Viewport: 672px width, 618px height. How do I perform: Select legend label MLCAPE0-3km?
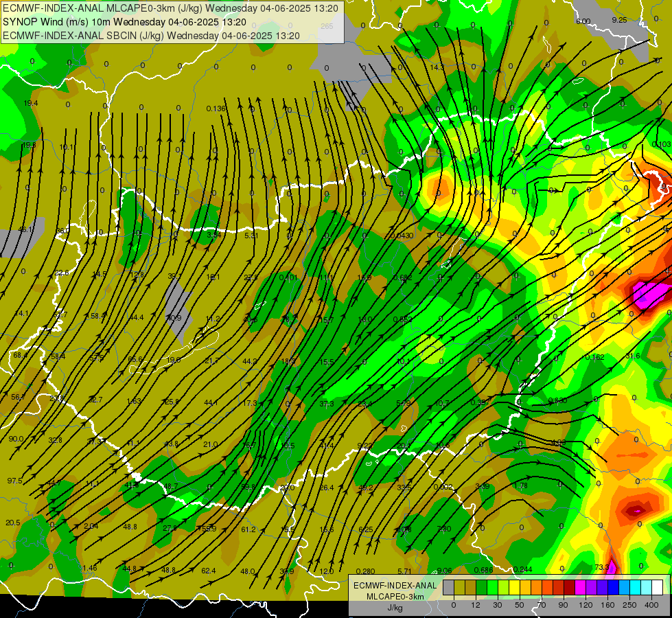pos(395,597)
